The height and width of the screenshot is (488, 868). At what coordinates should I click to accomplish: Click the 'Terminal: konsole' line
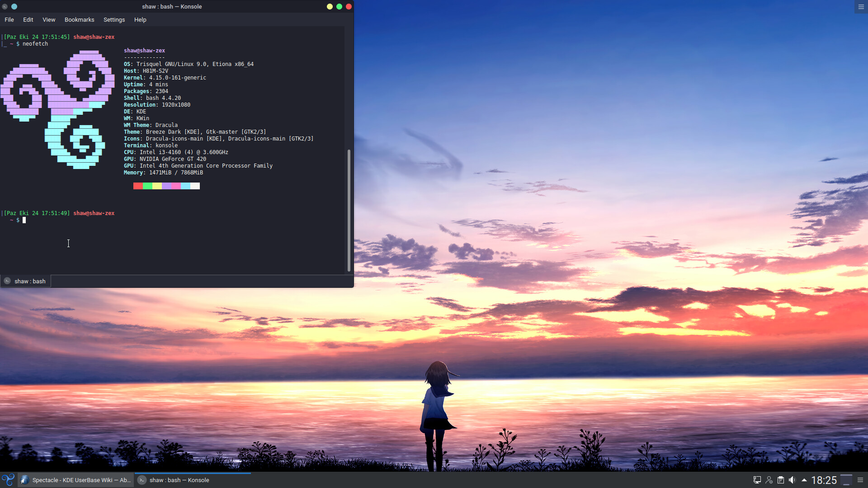click(151, 145)
